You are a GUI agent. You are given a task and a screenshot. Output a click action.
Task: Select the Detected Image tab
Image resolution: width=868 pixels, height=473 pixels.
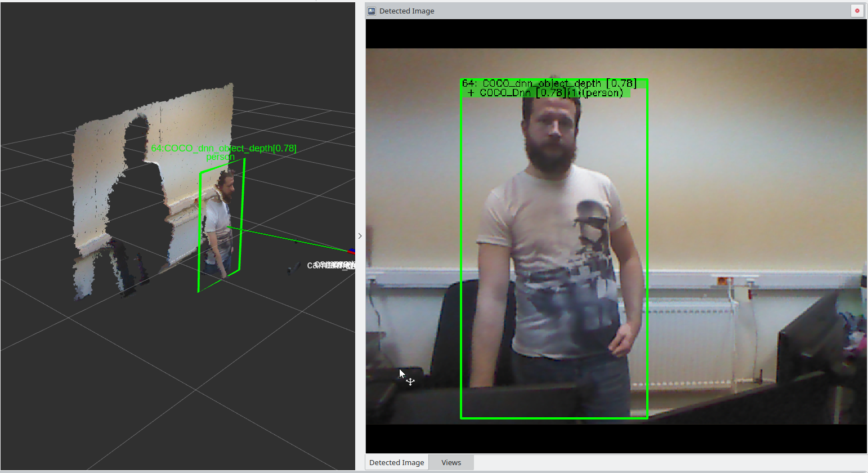(x=397, y=462)
